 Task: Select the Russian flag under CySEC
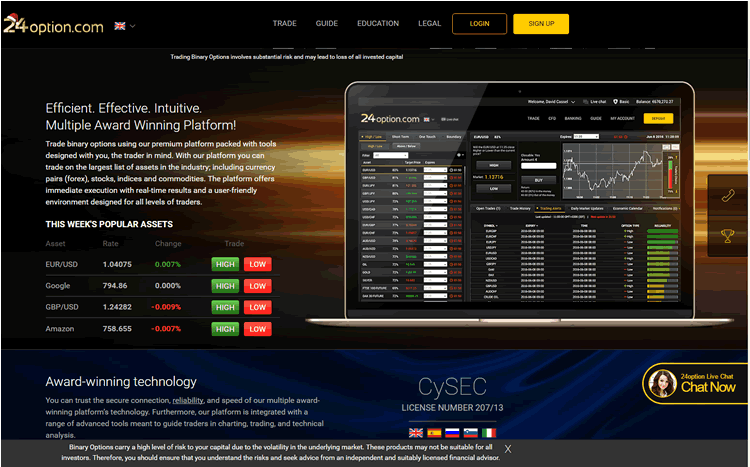coord(452,433)
